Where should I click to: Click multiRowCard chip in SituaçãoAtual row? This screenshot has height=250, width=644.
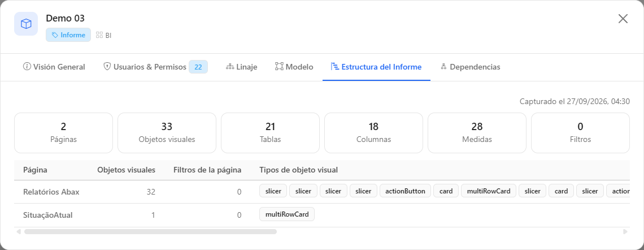click(x=287, y=214)
